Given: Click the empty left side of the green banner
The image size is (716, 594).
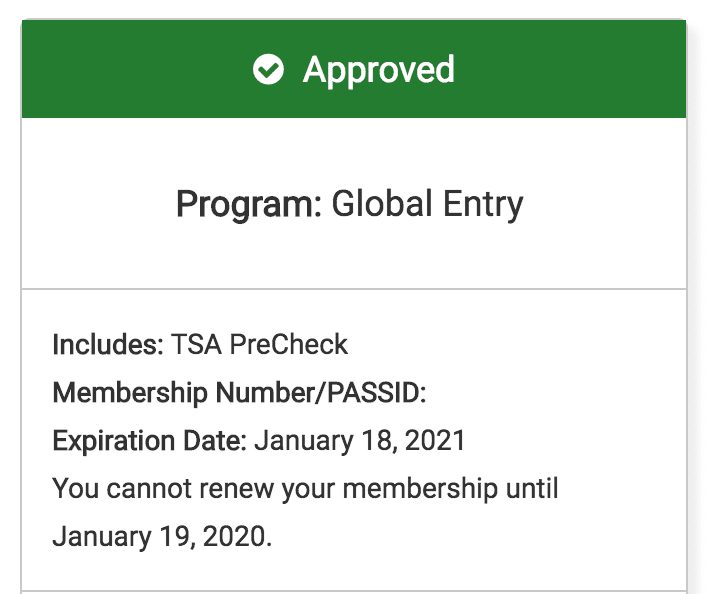Looking at the screenshot, I should tap(120, 70).
